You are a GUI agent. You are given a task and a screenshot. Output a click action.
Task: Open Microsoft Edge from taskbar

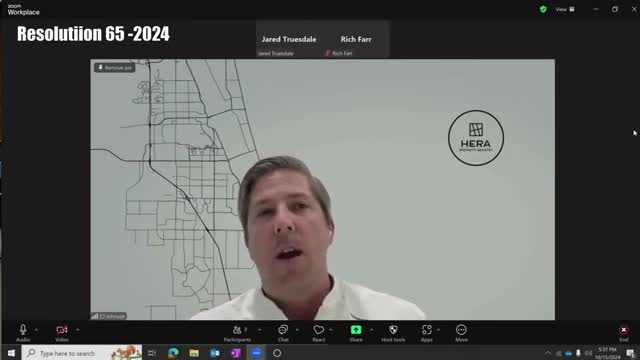pyautogui.click(x=173, y=353)
